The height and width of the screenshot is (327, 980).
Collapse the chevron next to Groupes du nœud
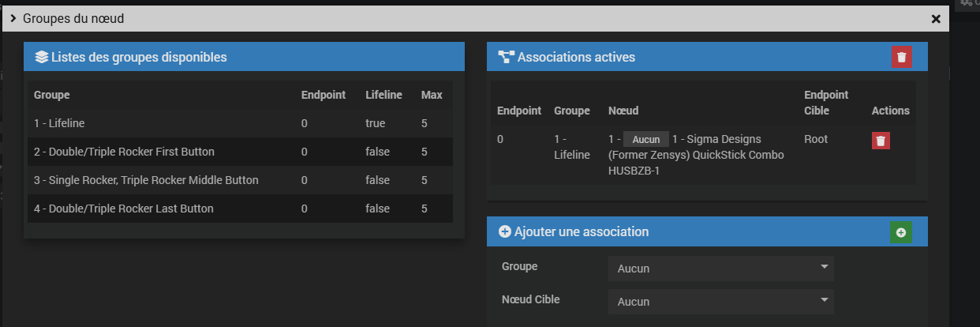pos(13,17)
